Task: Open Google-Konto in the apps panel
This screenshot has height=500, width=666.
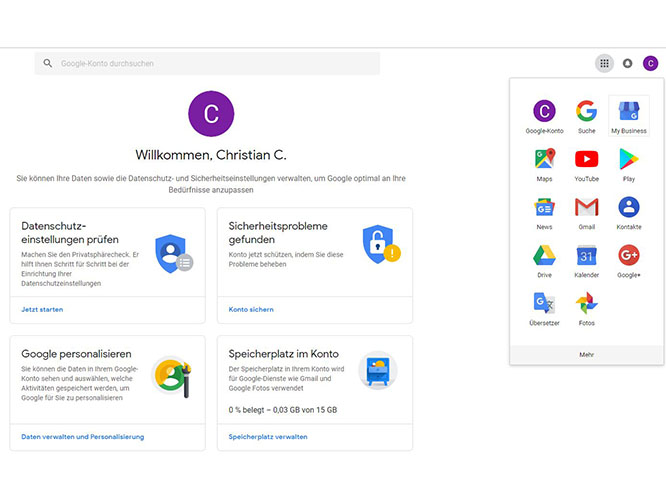Action: (544, 116)
